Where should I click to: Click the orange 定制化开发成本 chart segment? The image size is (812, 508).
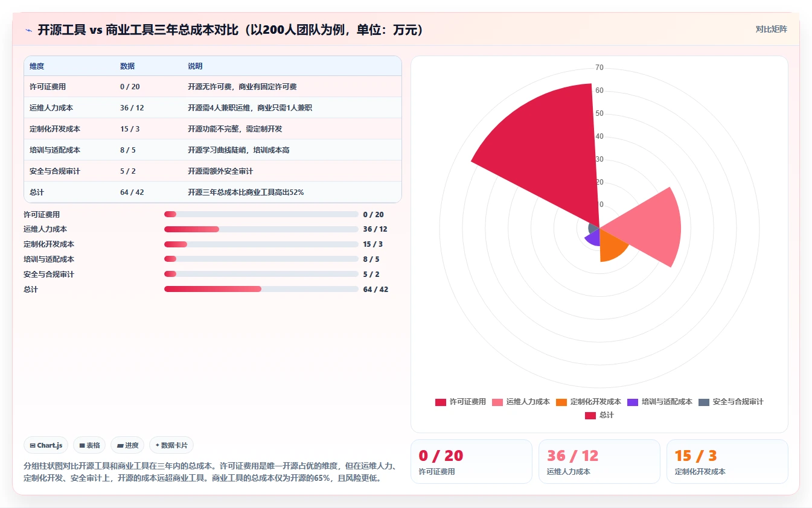click(x=611, y=246)
